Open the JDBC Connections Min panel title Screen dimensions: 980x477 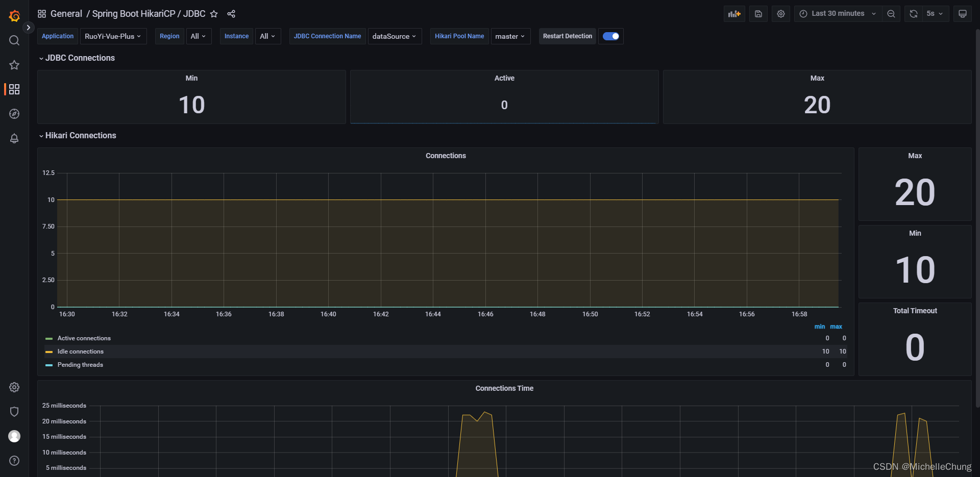point(191,78)
